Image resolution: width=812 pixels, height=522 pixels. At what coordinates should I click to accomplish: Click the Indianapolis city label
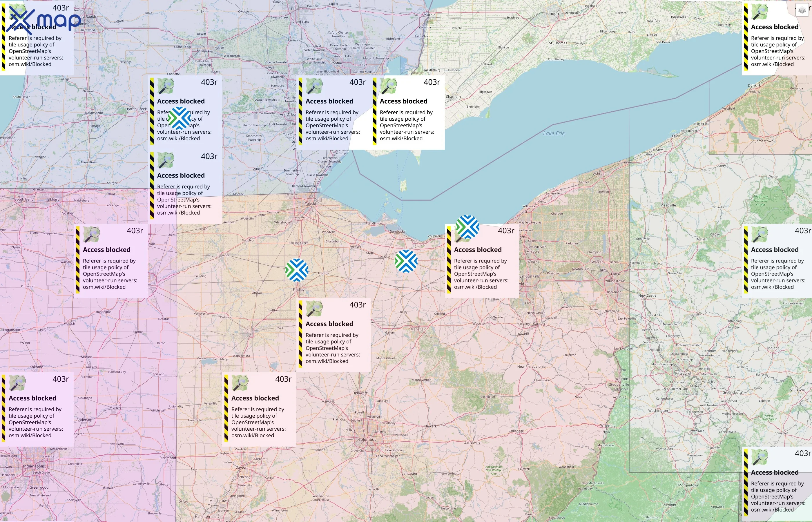(34, 466)
